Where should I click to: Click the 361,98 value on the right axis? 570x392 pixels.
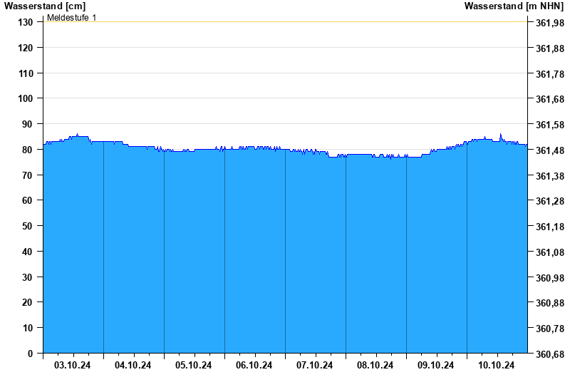click(x=549, y=23)
